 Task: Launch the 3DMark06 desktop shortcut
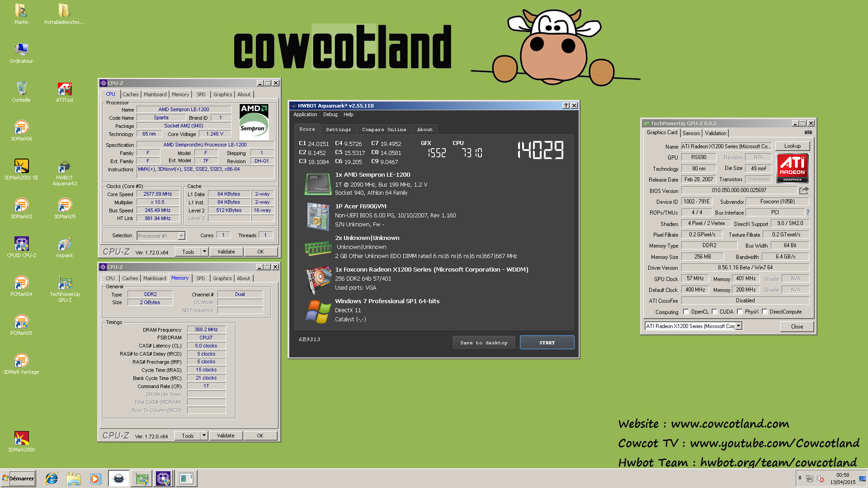coord(21,130)
